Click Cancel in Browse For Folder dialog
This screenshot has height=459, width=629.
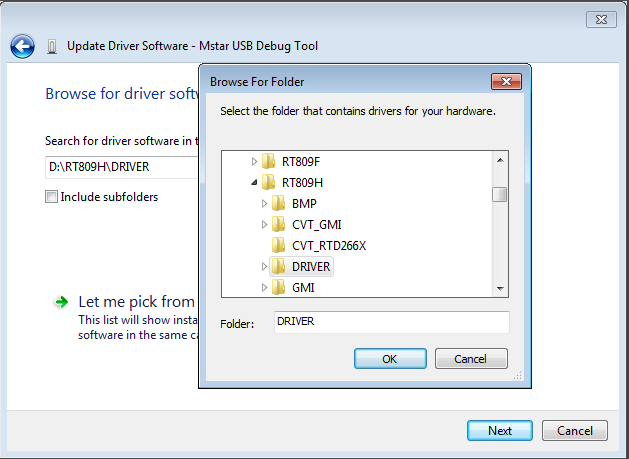pyautogui.click(x=471, y=358)
